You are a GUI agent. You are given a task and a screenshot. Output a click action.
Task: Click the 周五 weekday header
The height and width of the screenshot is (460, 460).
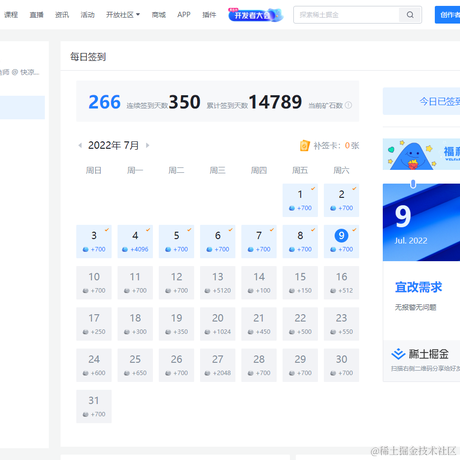coord(300,171)
